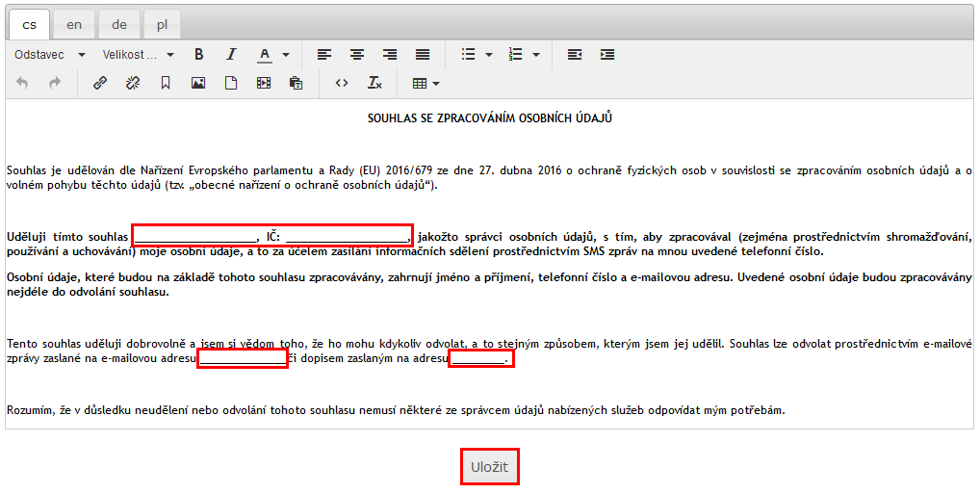Align text to the left
This screenshot has height=494, width=980.
point(324,55)
